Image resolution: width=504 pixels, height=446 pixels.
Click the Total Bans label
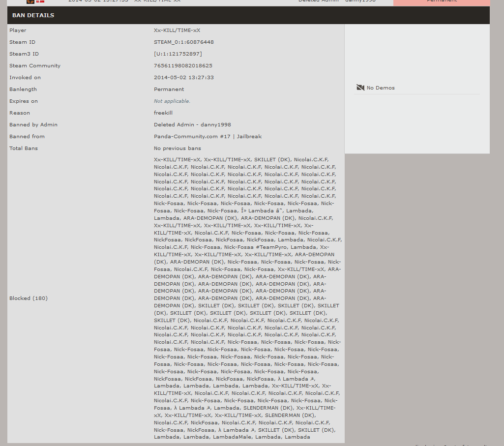24,149
